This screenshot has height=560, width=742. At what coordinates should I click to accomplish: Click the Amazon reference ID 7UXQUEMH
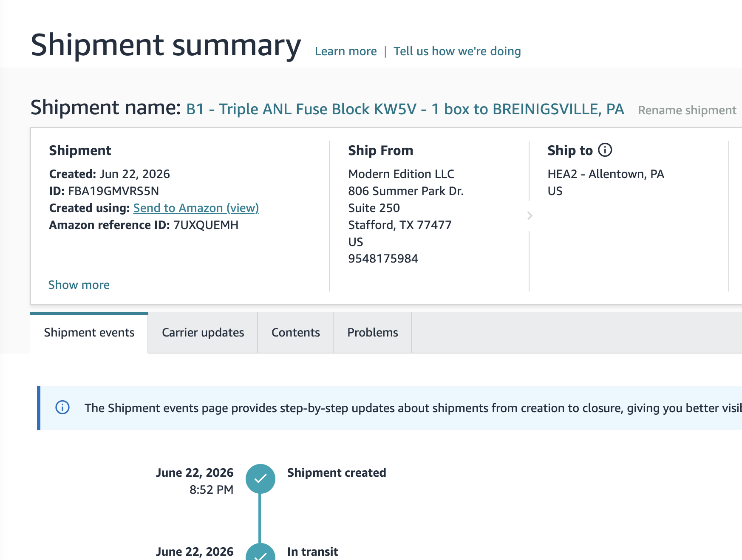(206, 225)
